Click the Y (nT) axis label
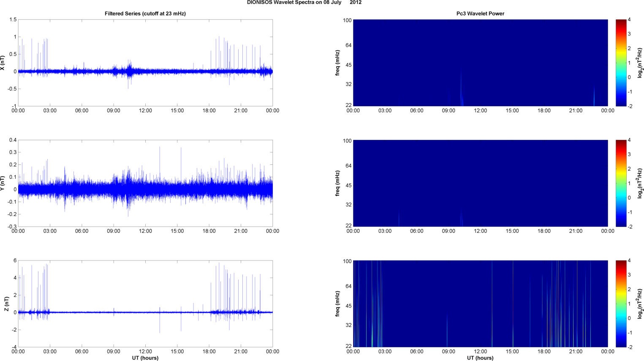This screenshot has height=361, width=644. click(3, 183)
